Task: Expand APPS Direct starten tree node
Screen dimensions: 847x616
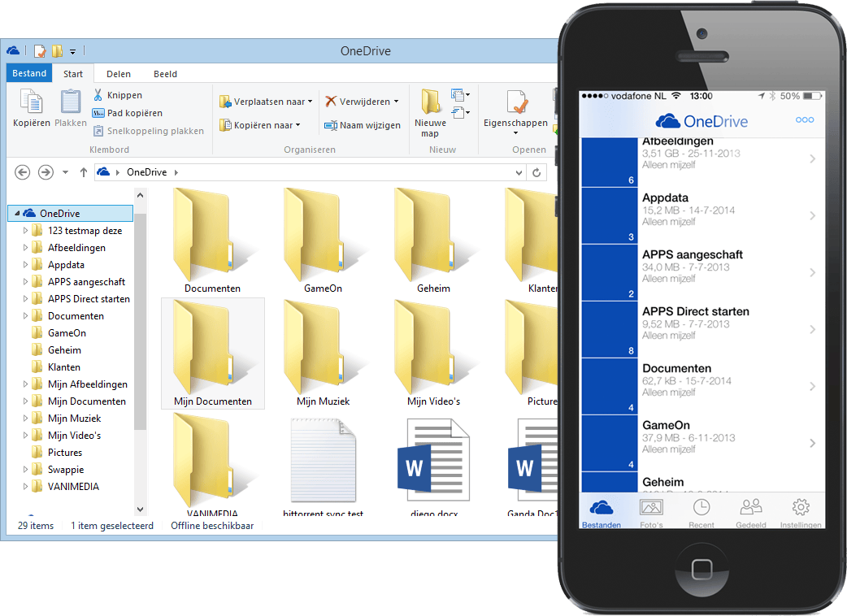Action: (x=25, y=299)
